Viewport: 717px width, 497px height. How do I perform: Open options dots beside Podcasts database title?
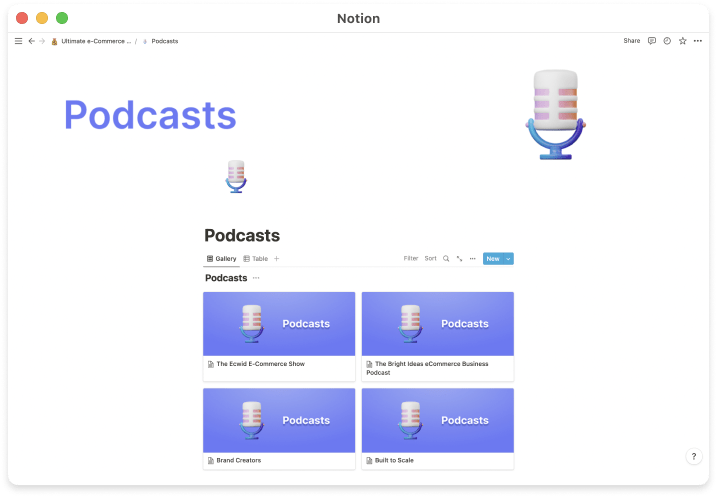pyautogui.click(x=256, y=278)
